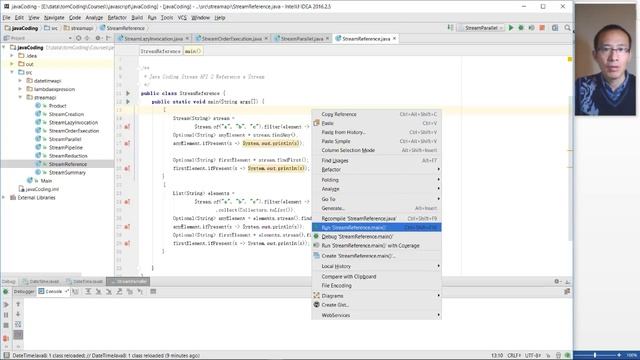The height and width of the screenshot is (360, 640).
Task: Collapse the streamapi package
Action: [20, 97]
